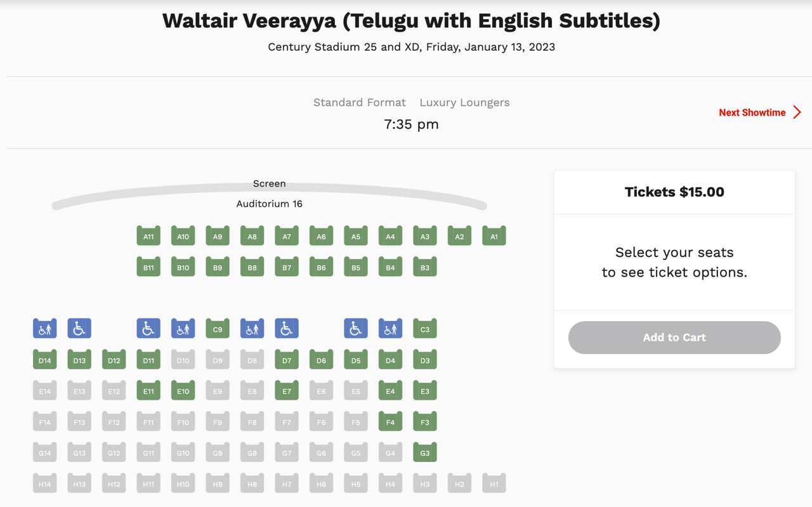Choose seat E7 in row E
This screenshot has width=812, height=507.
(287, 391)
